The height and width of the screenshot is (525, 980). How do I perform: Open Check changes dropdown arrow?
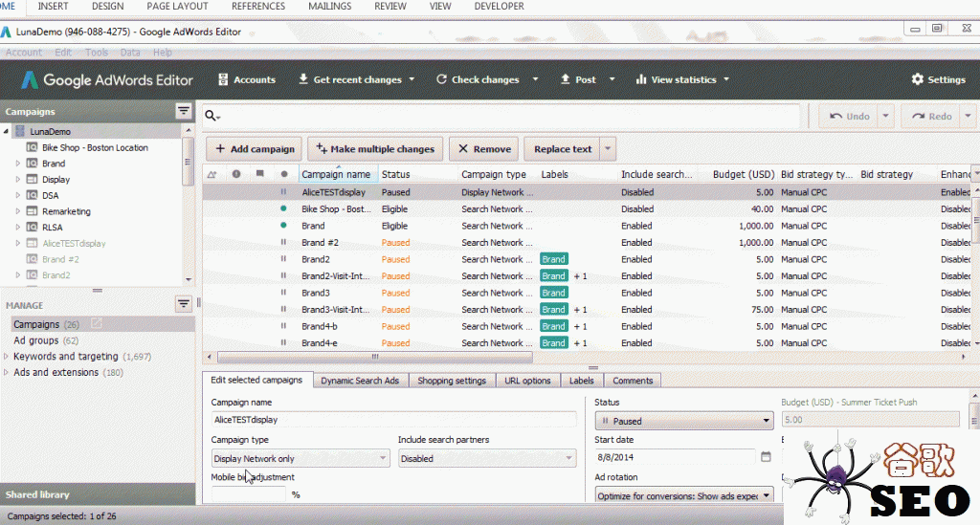535,79
